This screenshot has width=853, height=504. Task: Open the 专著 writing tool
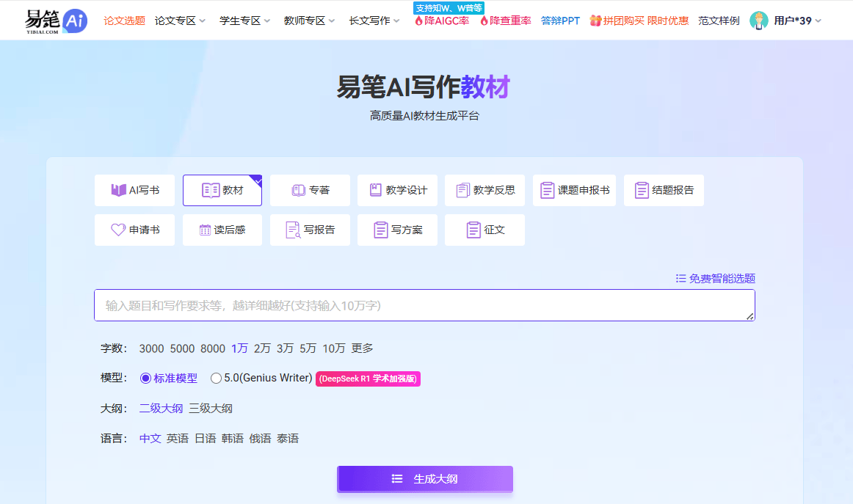[309, 190]
